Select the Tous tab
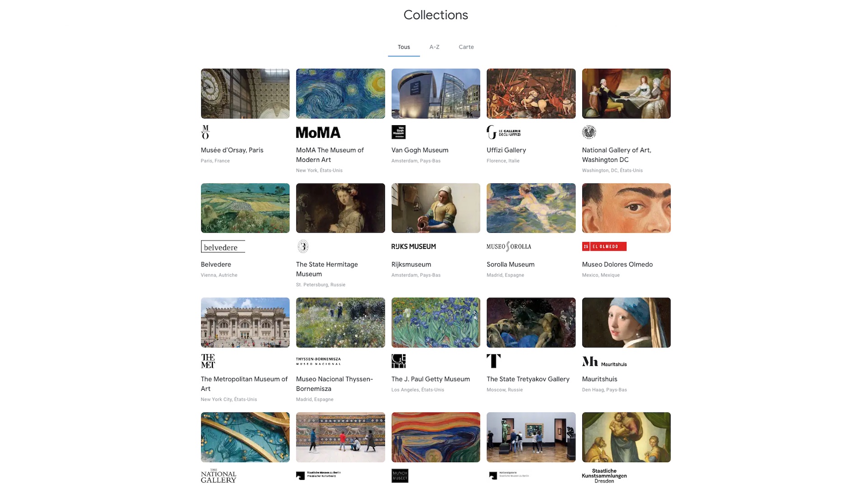Screen dimensions: 868x488 tap(404, 47)
